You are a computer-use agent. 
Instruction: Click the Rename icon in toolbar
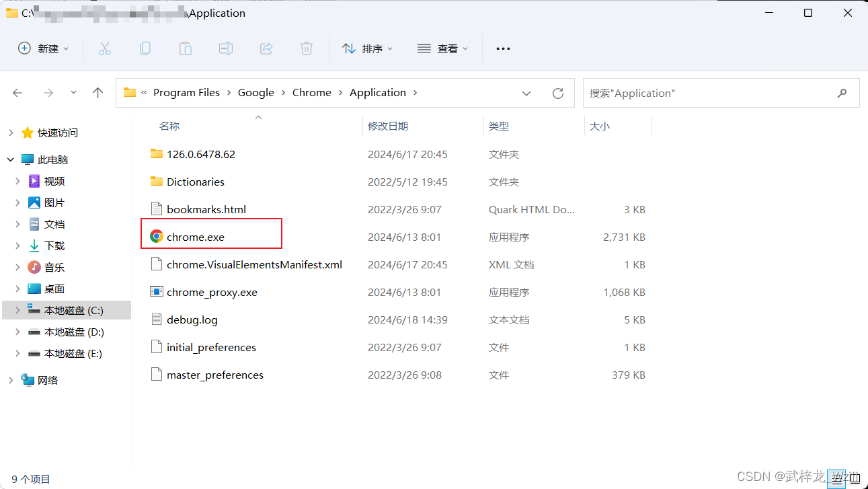226,48
